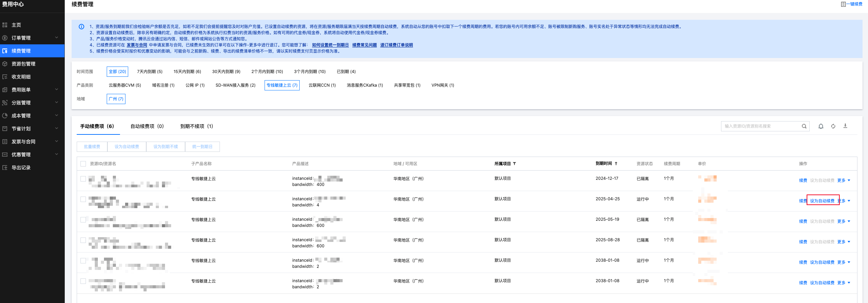Select checkbox for the 2025-04-25 row
Image resolution: width=868 pixels, height=303 pixels.
click(83, 199)
